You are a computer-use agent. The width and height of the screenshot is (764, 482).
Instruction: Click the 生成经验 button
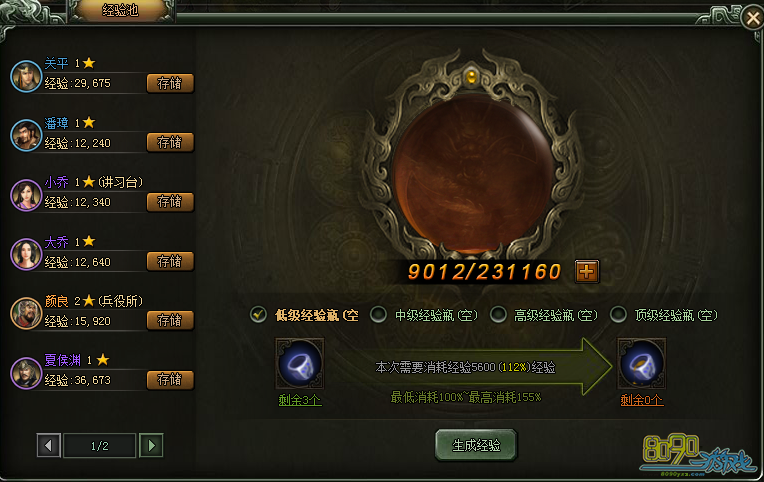[476, 445]
